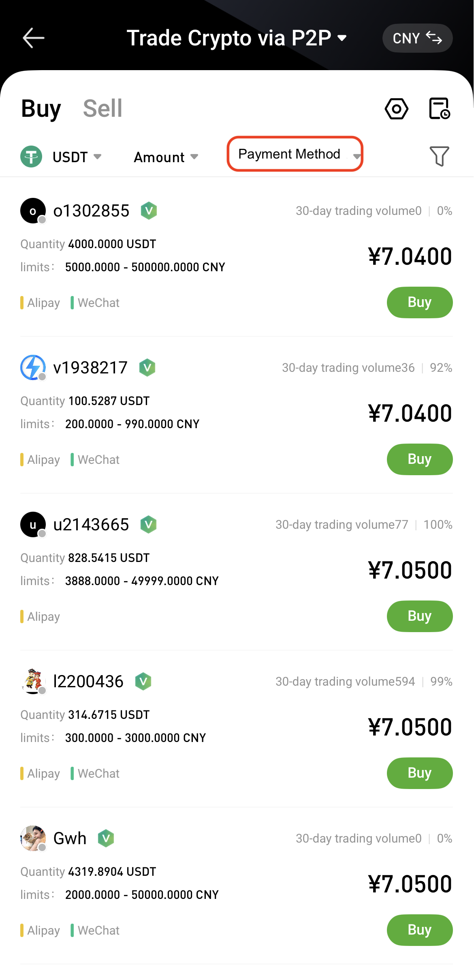Image resolution: width=474 pixels, height=980 pixels.
Task: Open the hexagon settings icon
Action: click(396, 109)
